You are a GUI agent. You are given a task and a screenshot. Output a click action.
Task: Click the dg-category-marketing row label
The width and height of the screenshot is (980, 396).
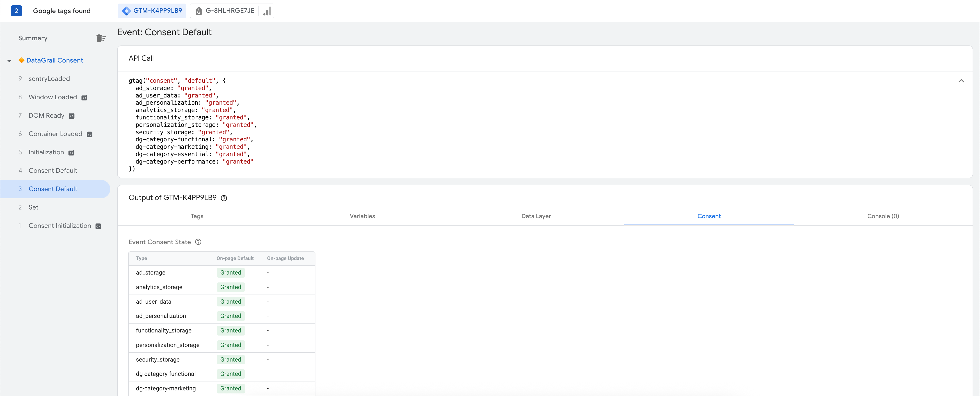(165, 388)
